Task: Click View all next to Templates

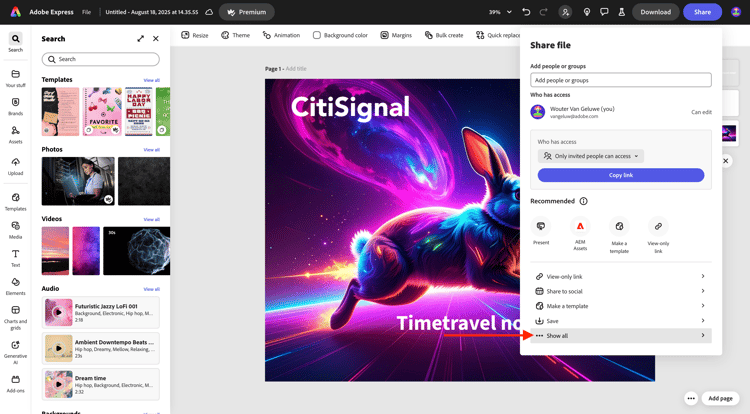Action: [x=152, y=80]
